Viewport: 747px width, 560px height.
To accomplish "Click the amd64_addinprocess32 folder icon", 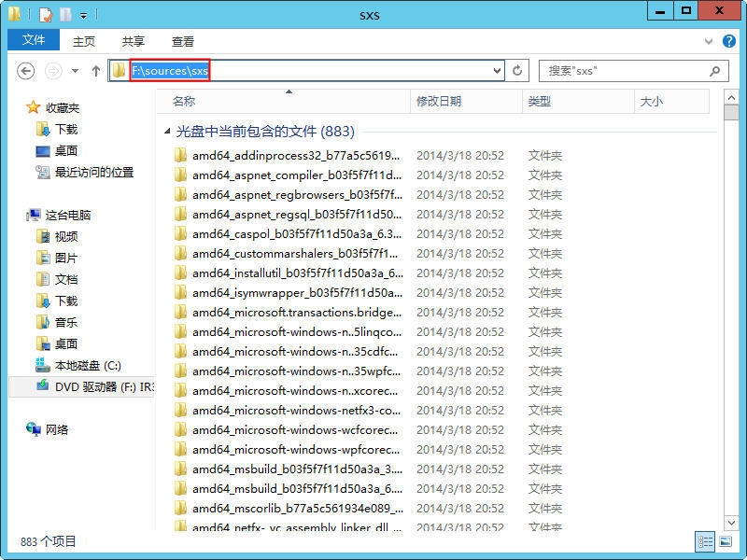I will [x=180, y=155].
